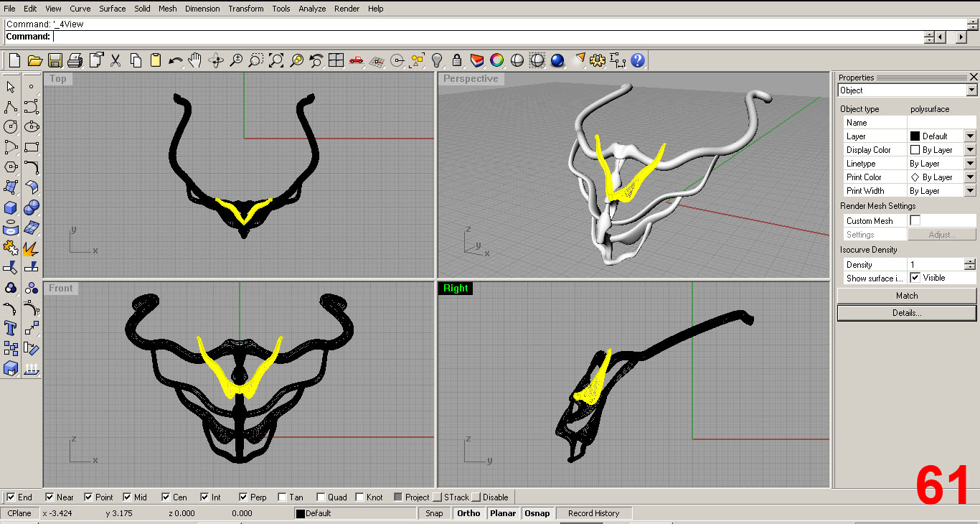
Task: Click the Match button
Action: coord(907,295)
